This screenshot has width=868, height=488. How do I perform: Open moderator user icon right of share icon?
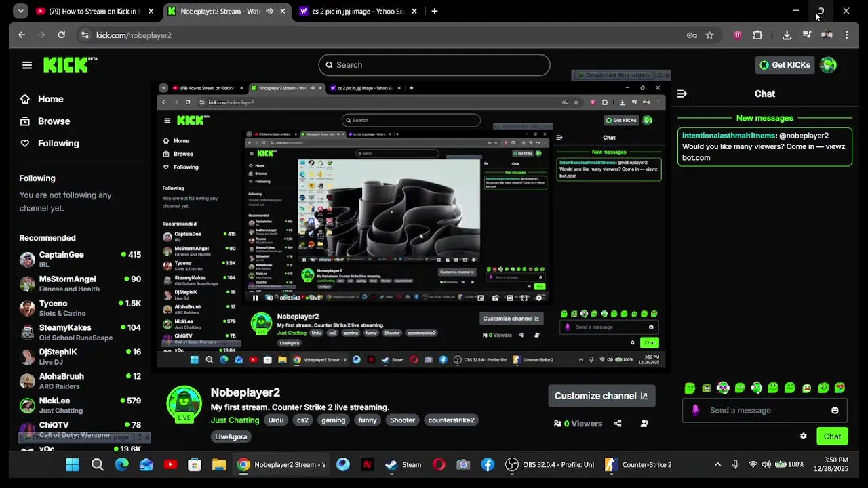click(x=644, y=424)
